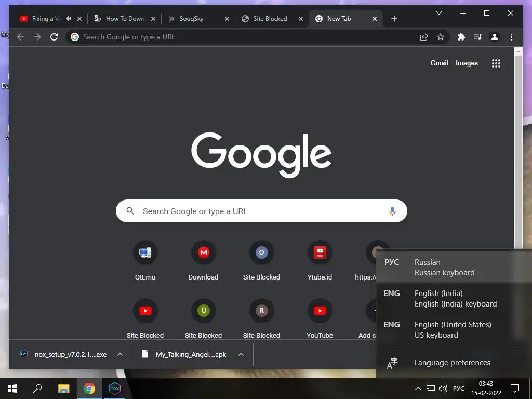
Task: Close the SouqSky tab
Action: point(227,19)
